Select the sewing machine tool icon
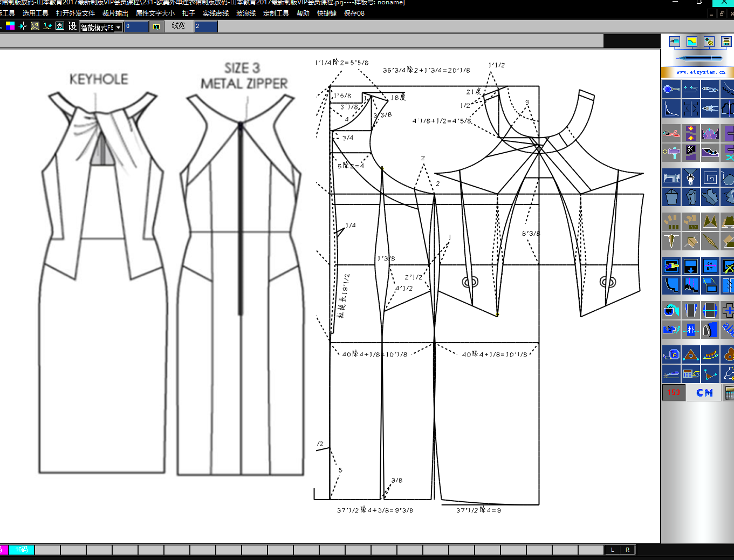The image size is (734, 560). (x=671, y=177)
